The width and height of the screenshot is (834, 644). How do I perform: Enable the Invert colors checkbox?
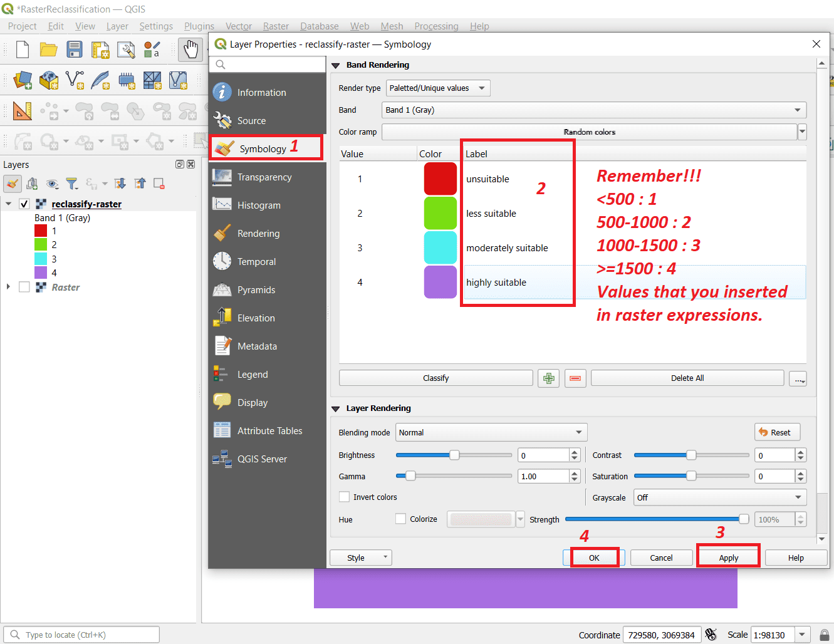[344, 497]
